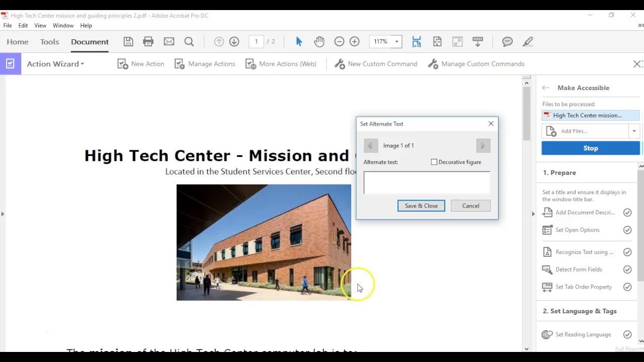
Task: Open Manage Actions
Action: tap(205, 64)
